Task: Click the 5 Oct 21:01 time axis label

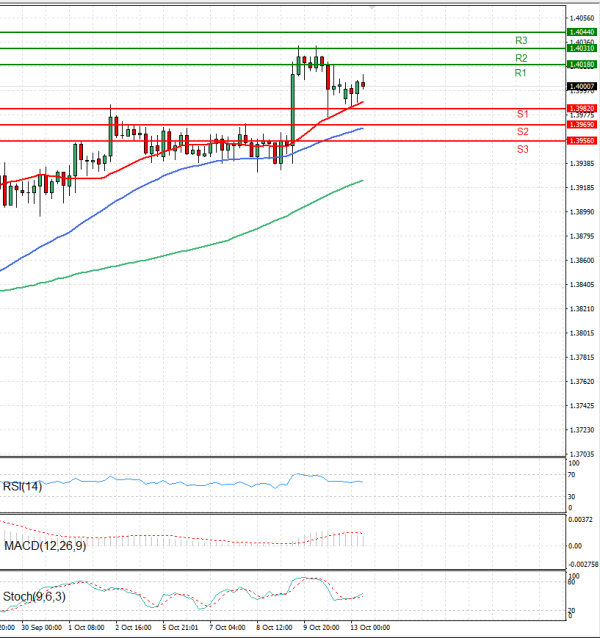Action: click(180, 628)
